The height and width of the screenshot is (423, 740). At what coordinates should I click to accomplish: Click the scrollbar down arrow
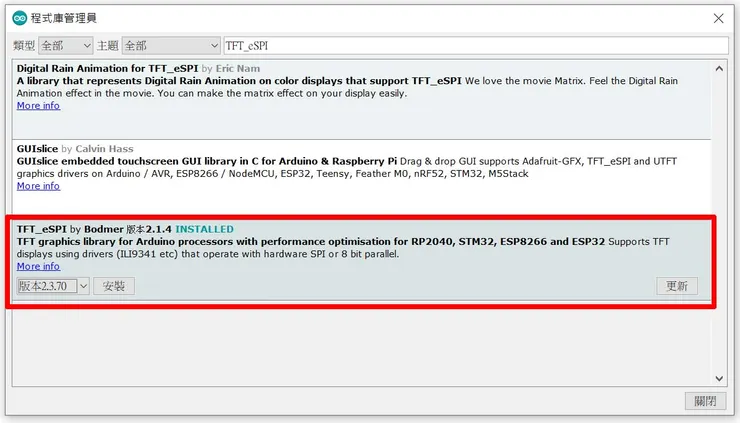coord(719,379)
